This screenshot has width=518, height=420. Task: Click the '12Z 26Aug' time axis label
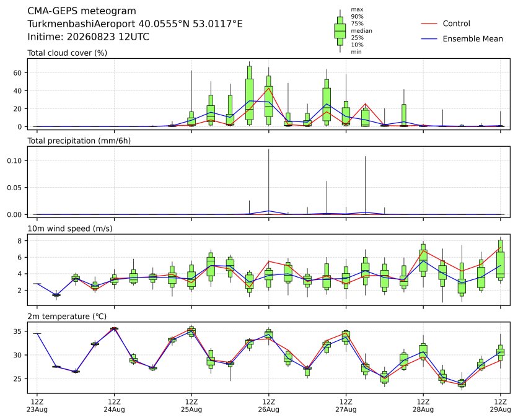click(268, 406)
